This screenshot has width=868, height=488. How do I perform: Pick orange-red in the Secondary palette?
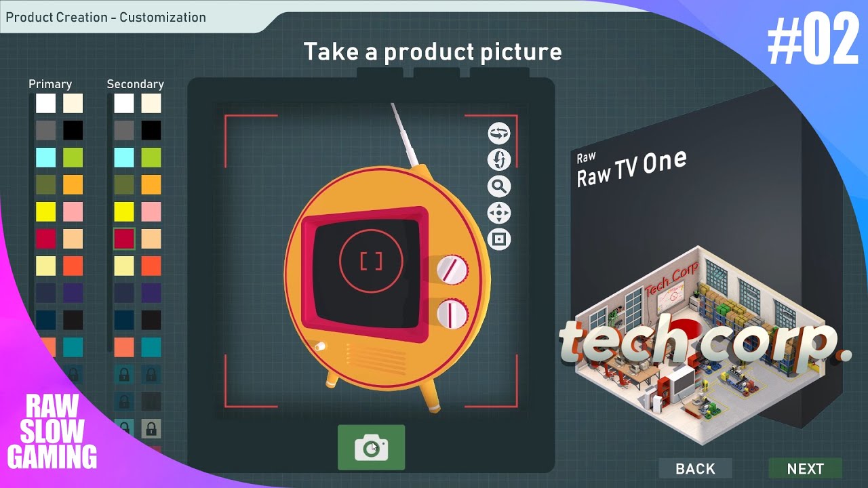click(151, 266)
